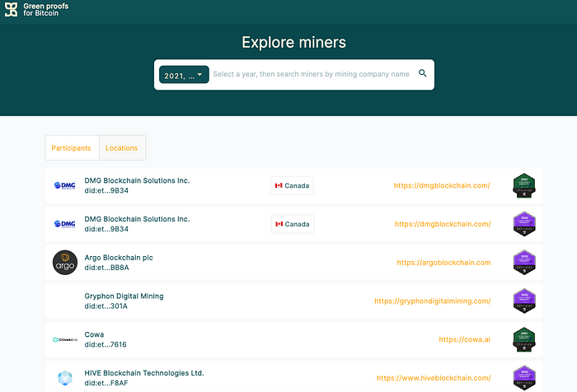Visit the hiveblockchain.com link
Screen dimensions: 577x392
(x=434, y=378)
